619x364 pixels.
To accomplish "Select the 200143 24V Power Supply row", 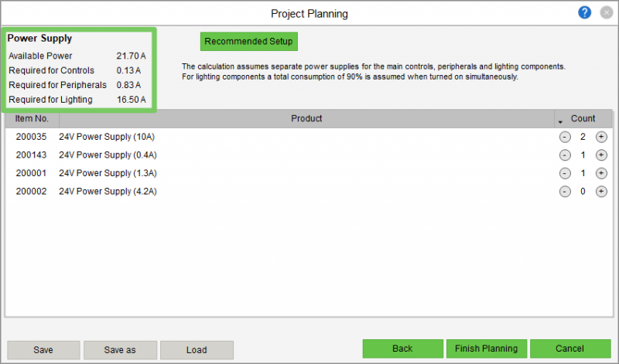I will coord(108,155).
